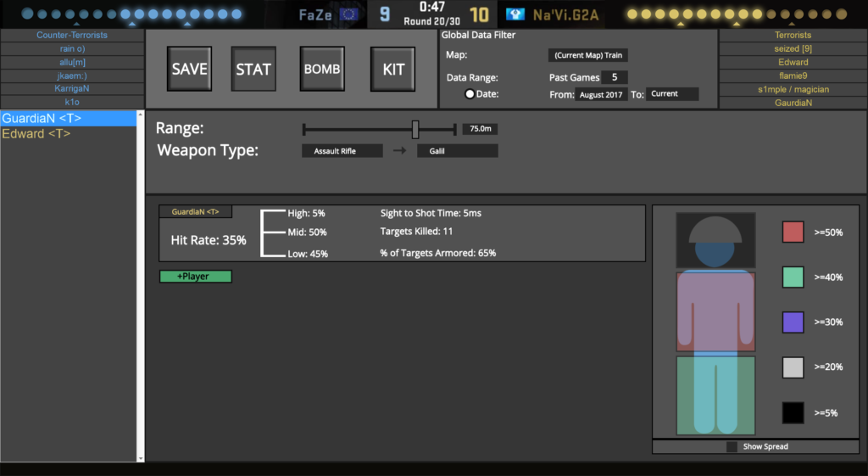Select player k1o

click(72, 102)
